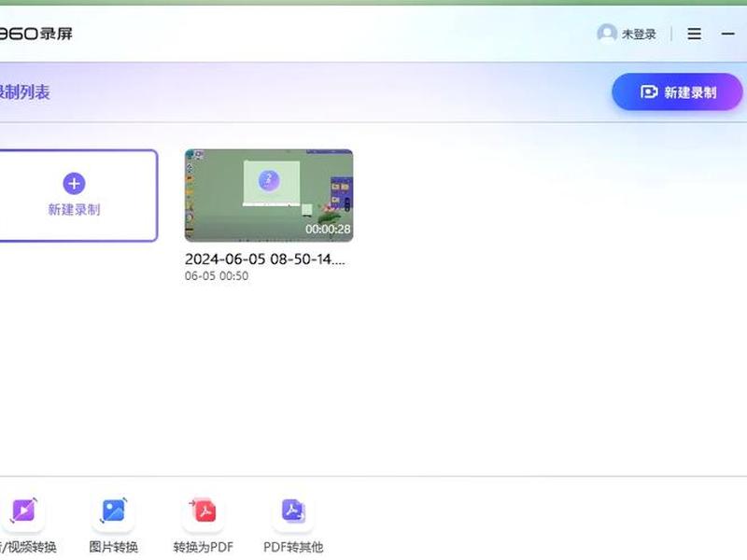Open the 未登录 login link
The height and width of the screenshot is (560, 747).
click(639, 35)
